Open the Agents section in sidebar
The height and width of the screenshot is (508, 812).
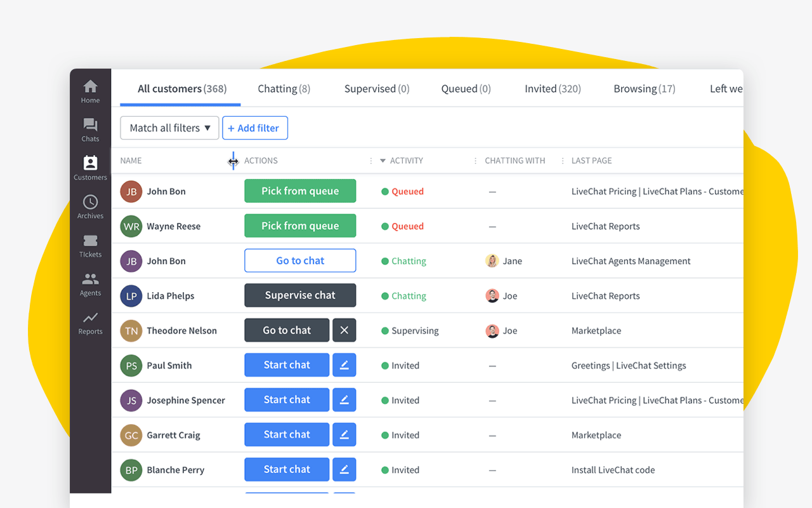pyautogui.click(x=90, y=284)
